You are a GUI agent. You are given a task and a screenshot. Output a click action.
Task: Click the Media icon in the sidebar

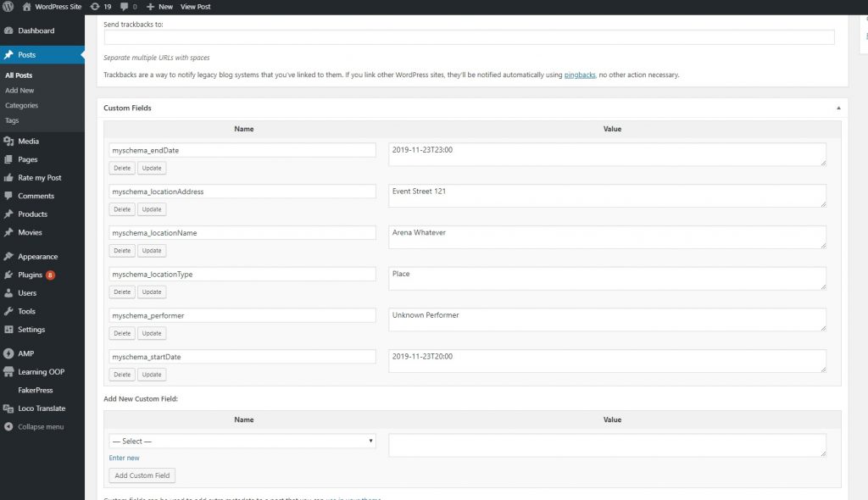click(8, 142)
